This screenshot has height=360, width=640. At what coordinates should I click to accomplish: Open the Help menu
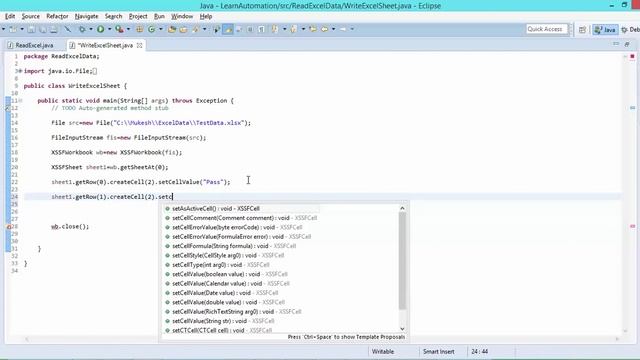[206, 16]
